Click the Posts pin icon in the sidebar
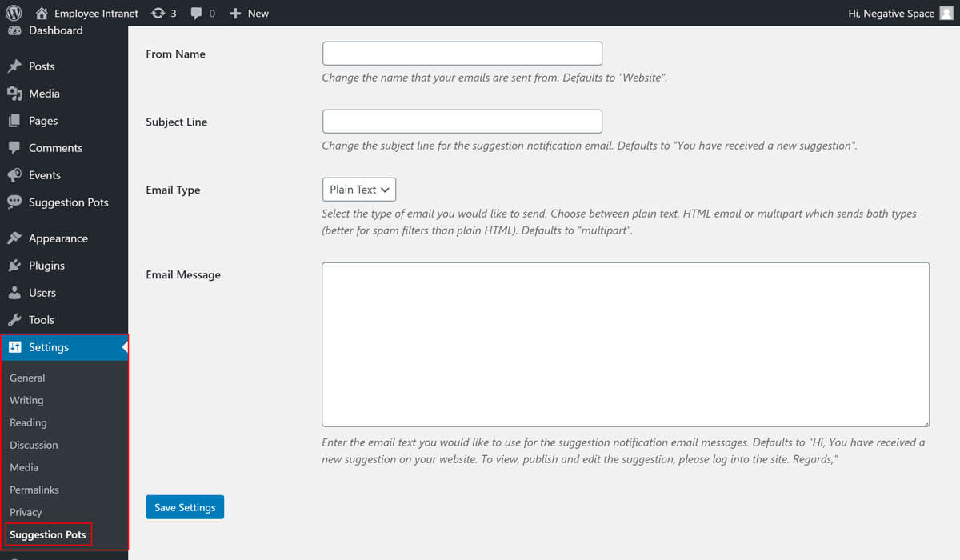The width and height of the screenshot is (960, 560). pos(14,66)
